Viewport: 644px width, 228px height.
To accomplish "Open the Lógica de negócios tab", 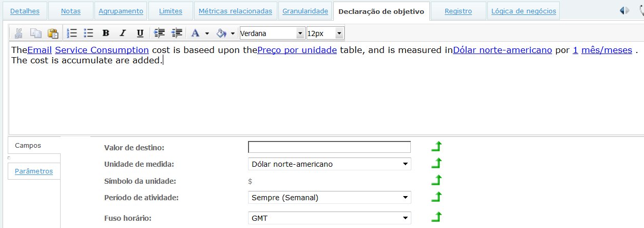I will click(x=523, y=11).
